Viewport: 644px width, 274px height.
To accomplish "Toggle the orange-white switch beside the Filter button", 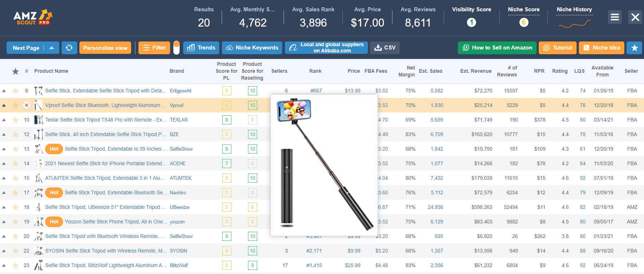I will tap(176, 48).
